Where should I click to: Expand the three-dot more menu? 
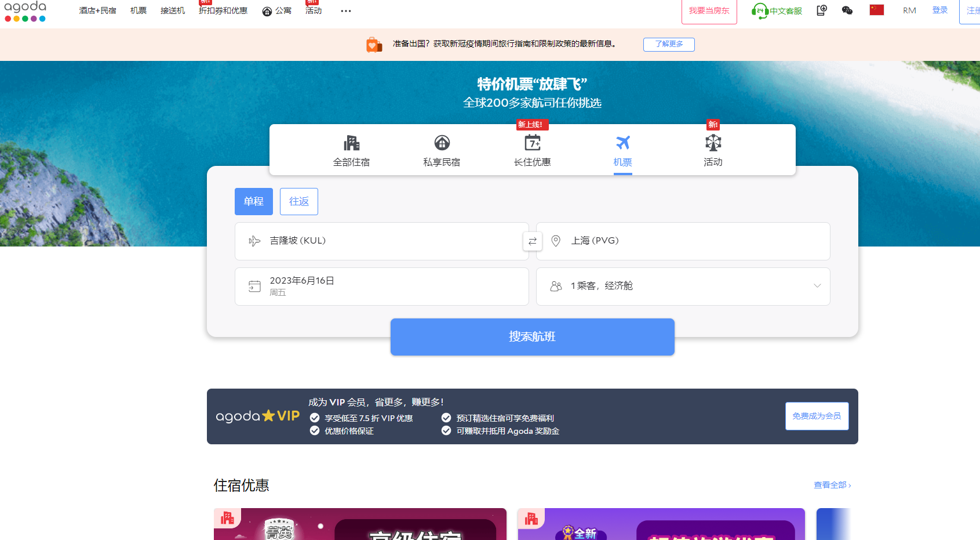pyautogui.click(x=346, y=11)
